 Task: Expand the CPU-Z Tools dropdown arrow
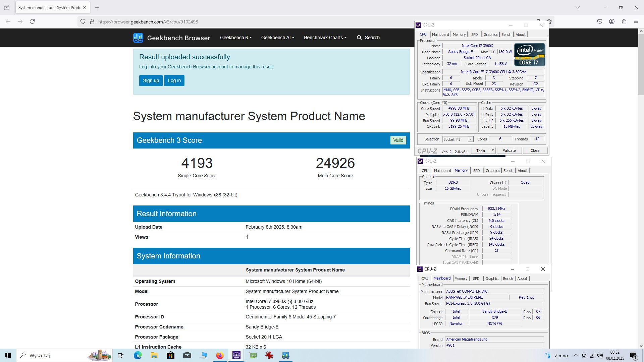pos(493,150)
